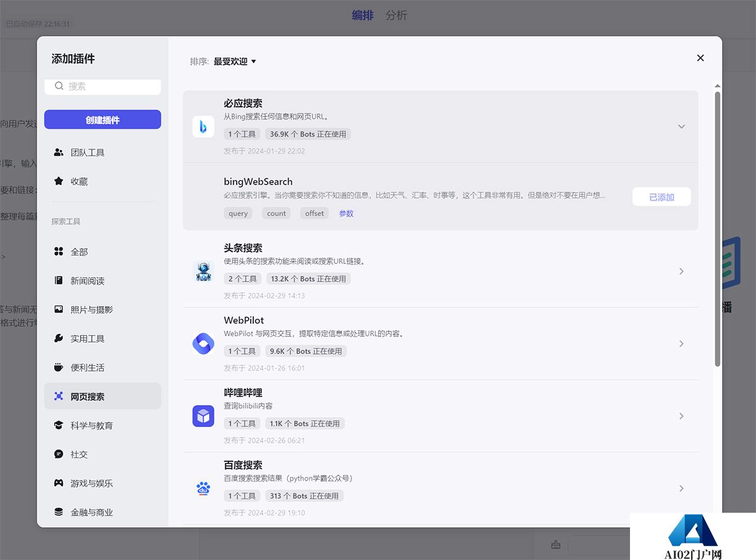Image resolution: width=756 pixels, height=560 pixels.
Task: Click the 实用工具 wrench icon
Action: pos(59,339)
